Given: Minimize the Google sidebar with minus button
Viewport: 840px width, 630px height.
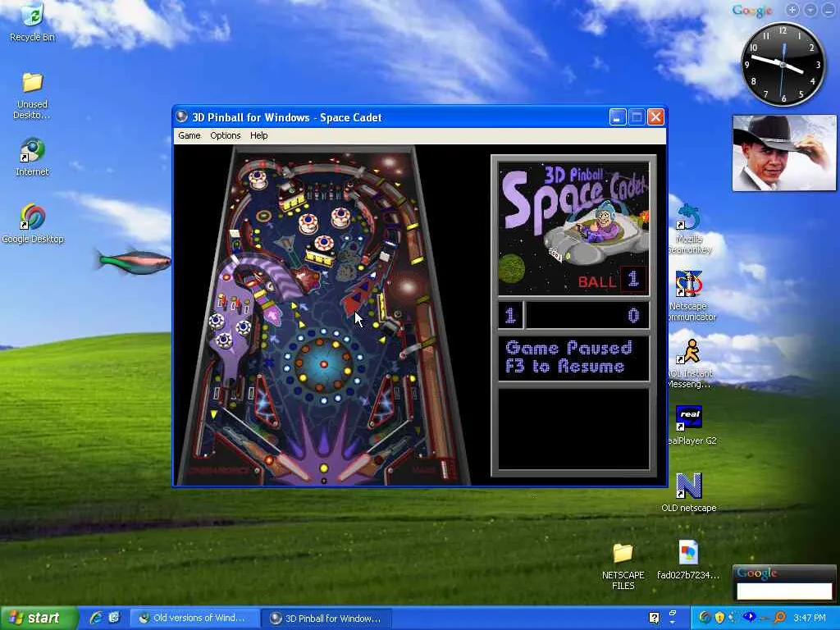Looking at the screenshot, I should [829, 10].
